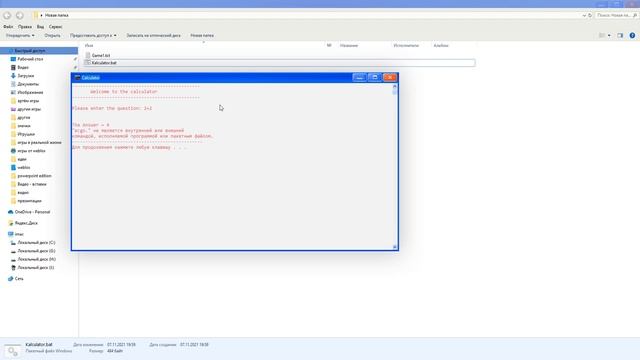This screenshot has height=360, width=640.
Task: Sort by the Альбом column header
Action: pyautogui.click(x=441, y=46)
